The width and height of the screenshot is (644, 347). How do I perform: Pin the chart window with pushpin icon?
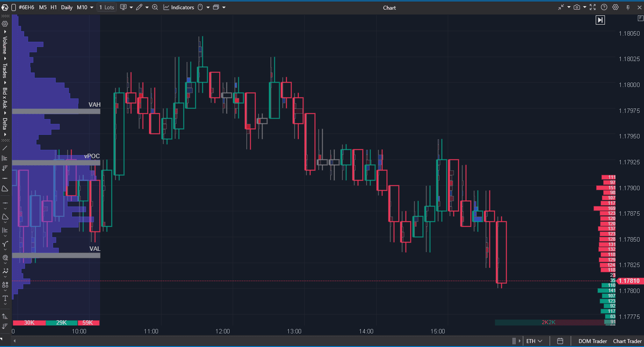[628, 7]
